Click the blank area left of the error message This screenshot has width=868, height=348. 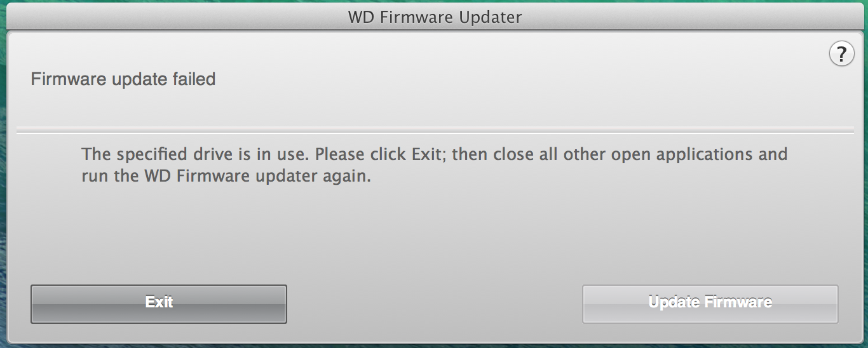(48, 165)
